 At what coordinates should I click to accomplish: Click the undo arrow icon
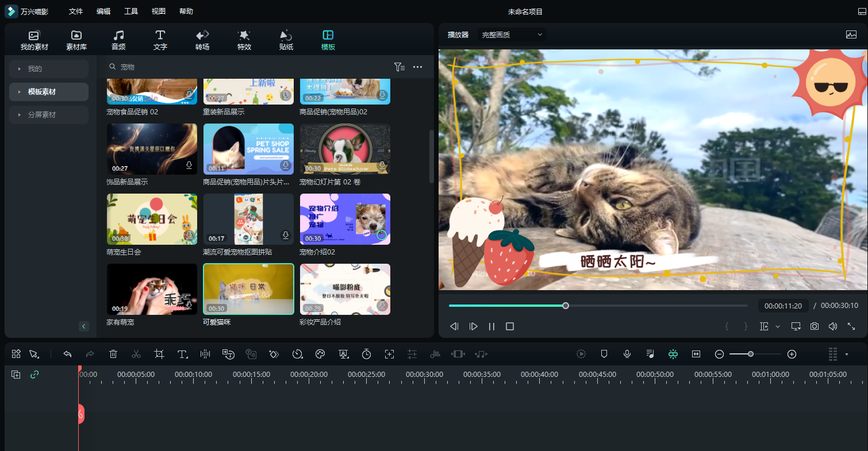(x=67, y=354)
